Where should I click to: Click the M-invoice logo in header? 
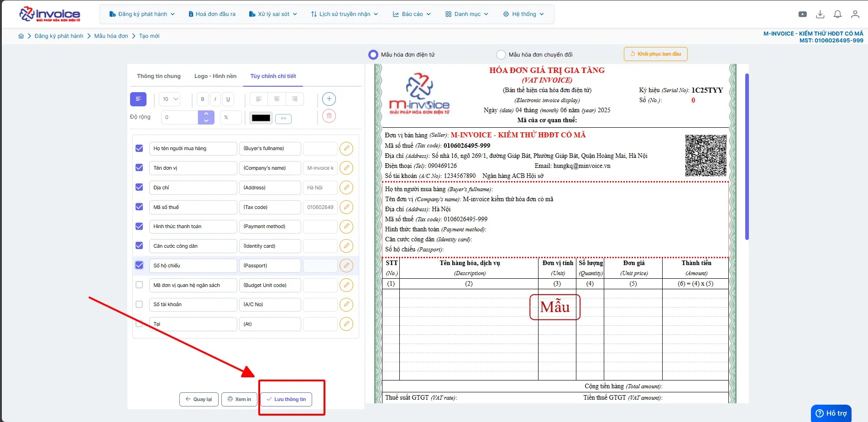tap(50, 14)
